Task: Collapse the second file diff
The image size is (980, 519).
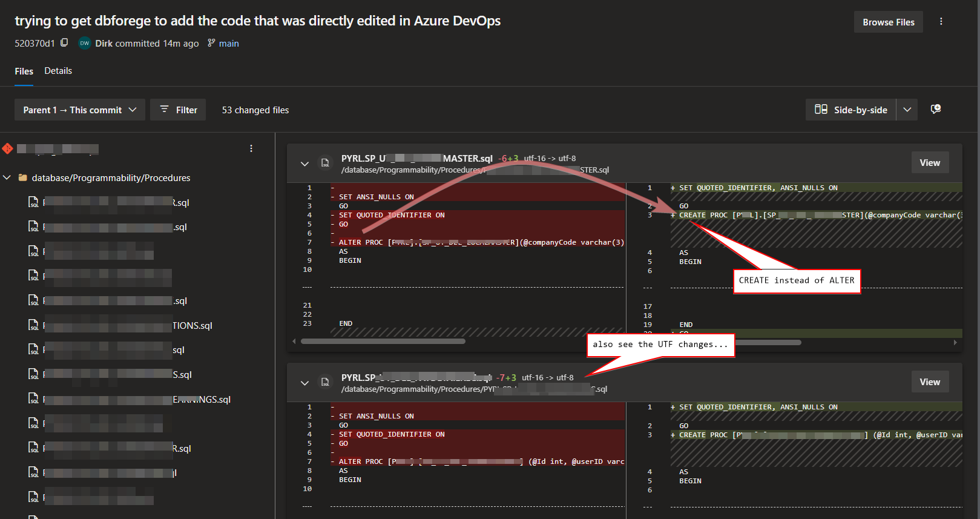Action: 304,383
